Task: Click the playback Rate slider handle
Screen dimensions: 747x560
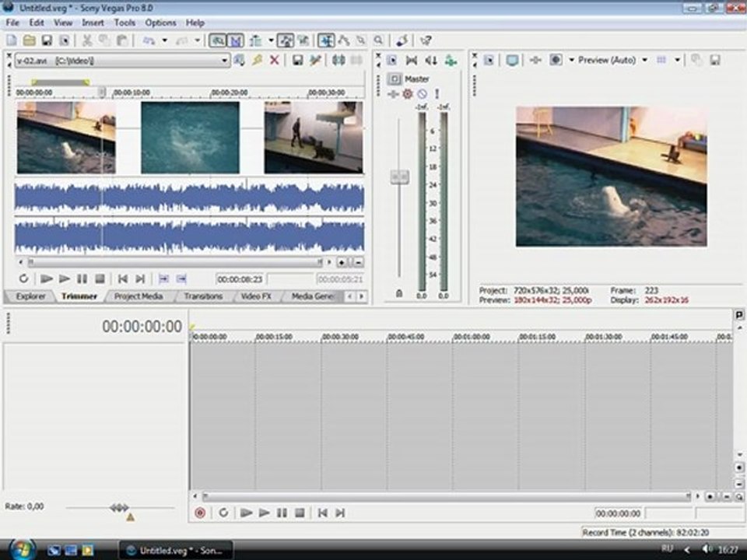Action: (119, 508)
